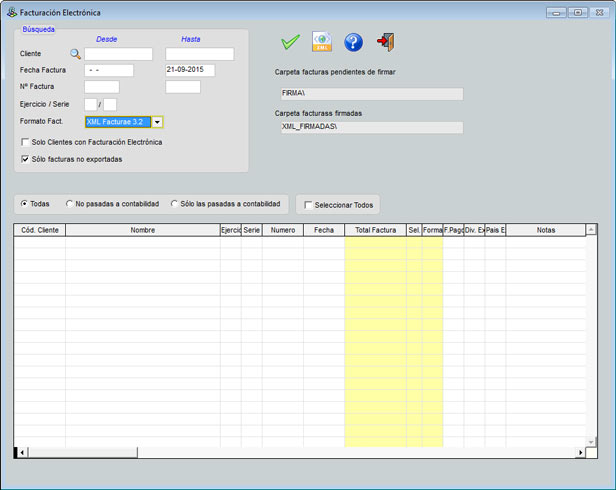
Task: Click the Cliente Hasta input field
Action: pos(200,54)
